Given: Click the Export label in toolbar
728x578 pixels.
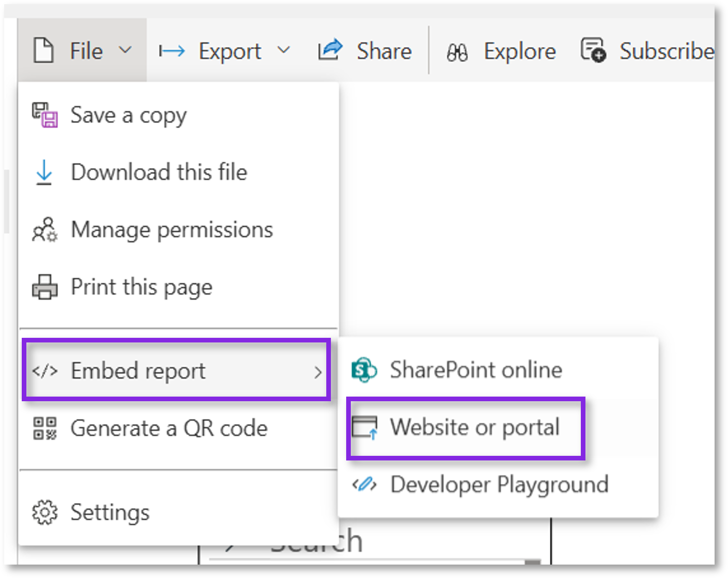Looking at the screenshot, I should 230,51.
